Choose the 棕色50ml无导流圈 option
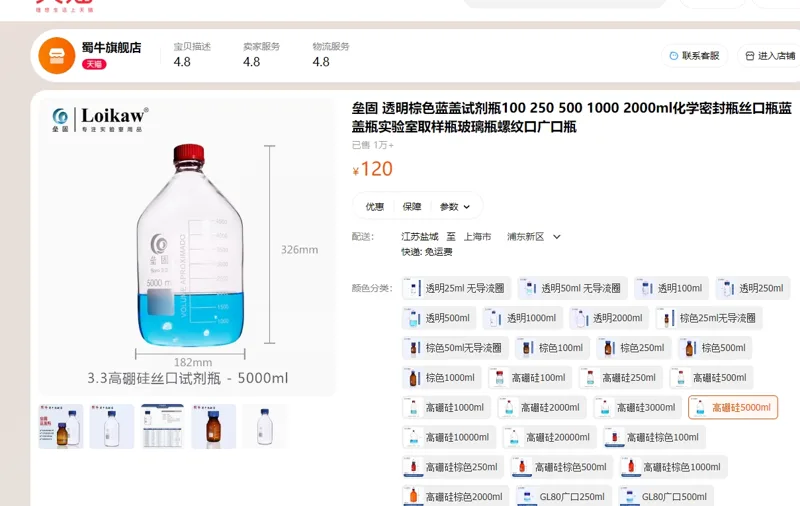Screen dimensions: 800x506 coord(455,348)
